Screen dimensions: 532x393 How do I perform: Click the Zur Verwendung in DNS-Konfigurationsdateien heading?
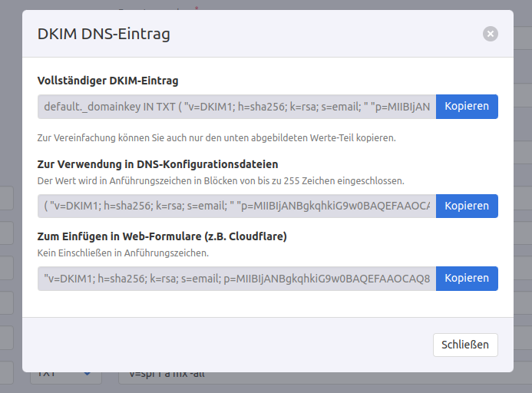157,163
